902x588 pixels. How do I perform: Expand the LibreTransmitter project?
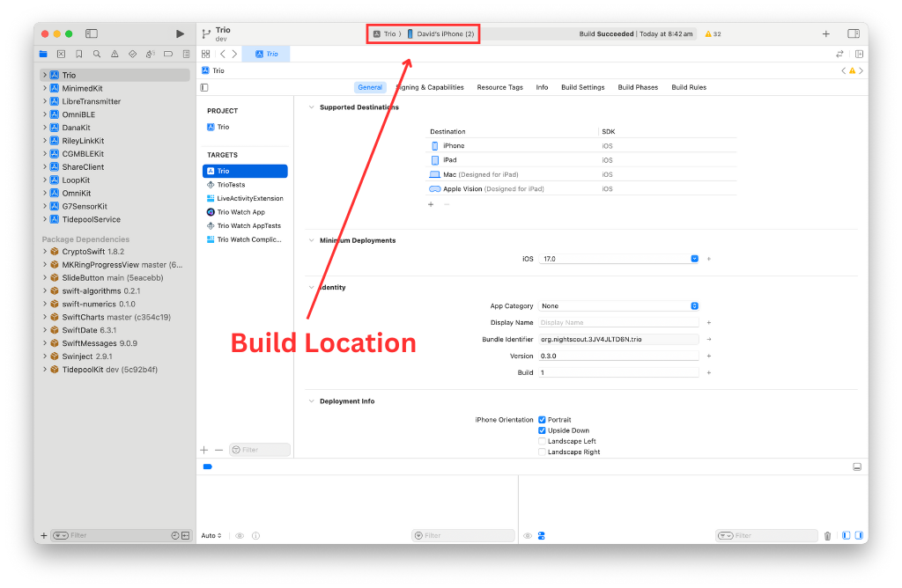pyautogui.click(x=45, y=102)
